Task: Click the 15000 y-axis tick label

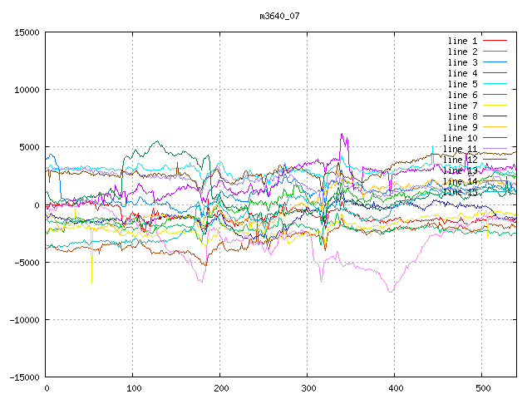Action: [x=22, y=32]
